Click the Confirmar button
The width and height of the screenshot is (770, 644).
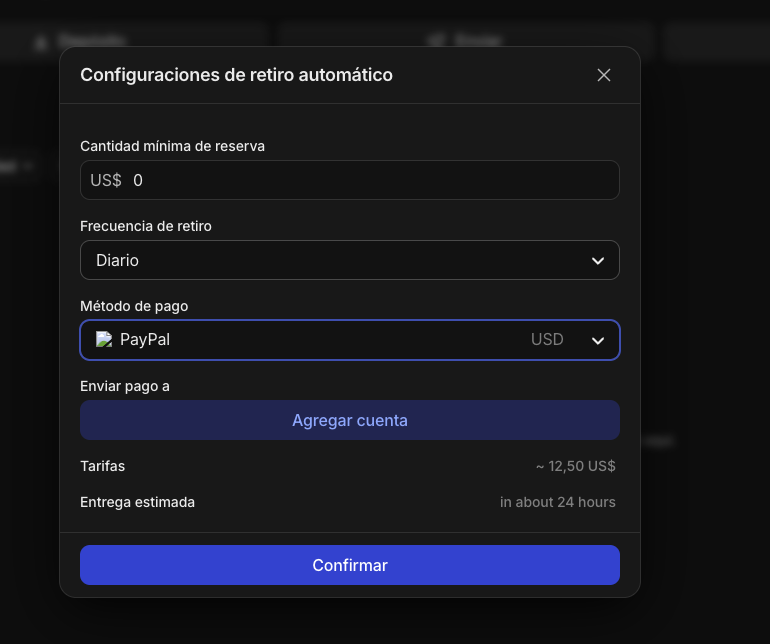[x=350, y=565]
